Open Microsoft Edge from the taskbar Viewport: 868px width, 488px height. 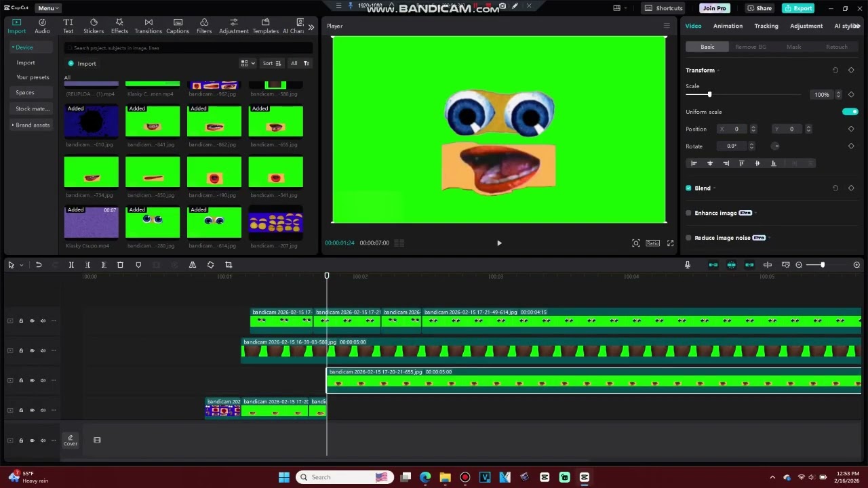[425, 477]
